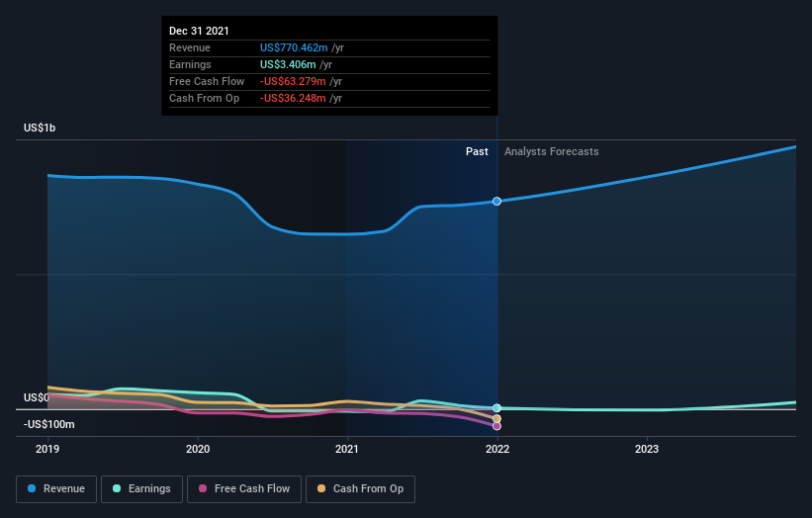Click the Past section label
Screen dimensions: 812x518
tap(477, 151)
